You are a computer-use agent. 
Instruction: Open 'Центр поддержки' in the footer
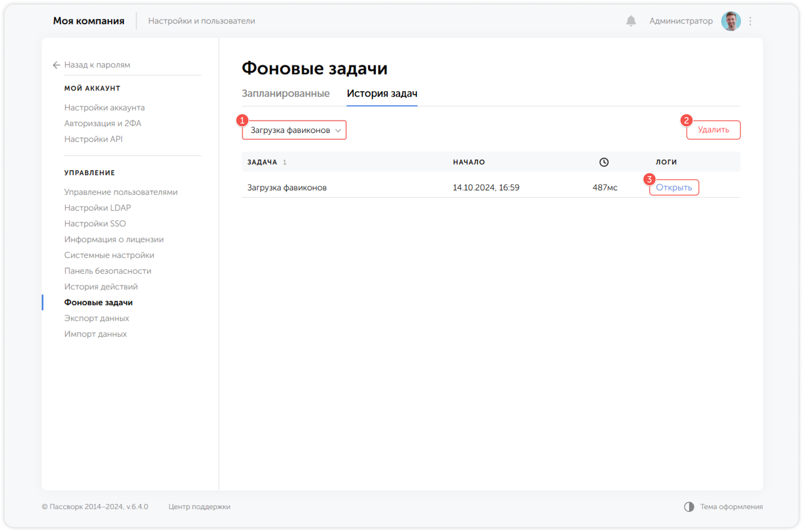(200, 506)
